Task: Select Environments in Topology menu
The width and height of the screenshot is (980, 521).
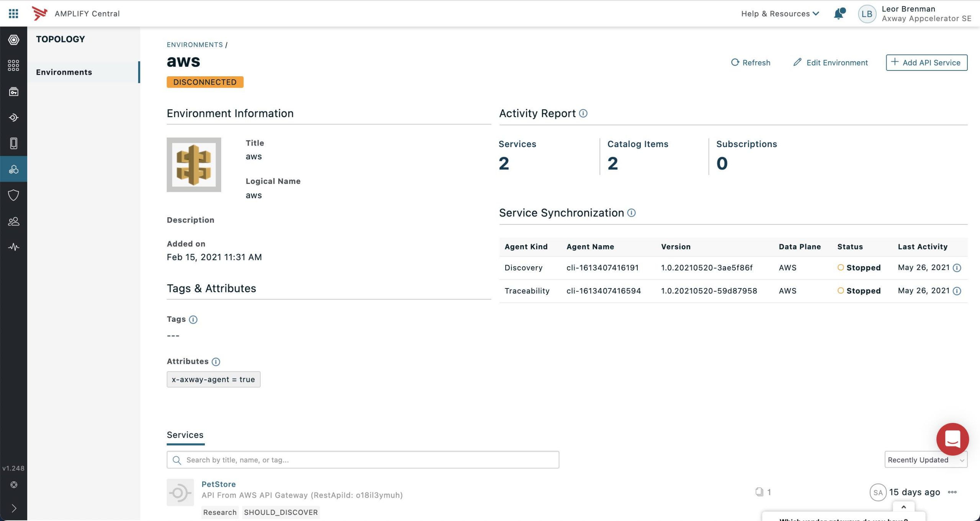Action: (x=83, y=72)
